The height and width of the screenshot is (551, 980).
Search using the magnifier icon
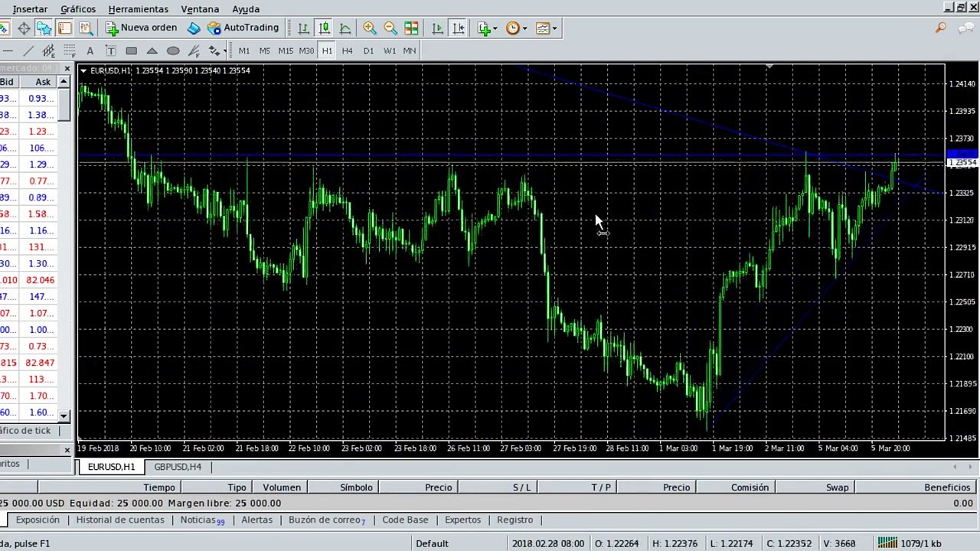[x=940, y=28]
